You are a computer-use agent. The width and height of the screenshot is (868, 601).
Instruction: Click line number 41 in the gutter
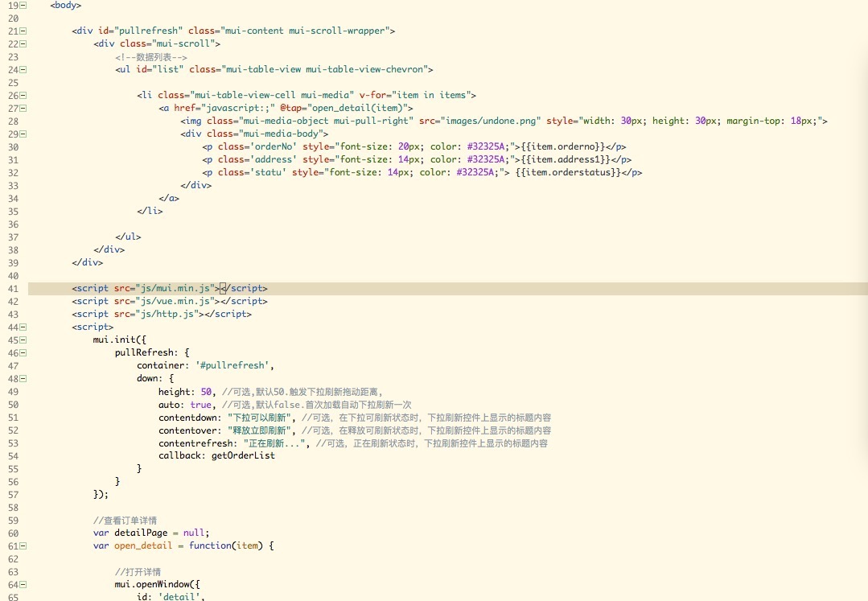click(x=14, y=288)
